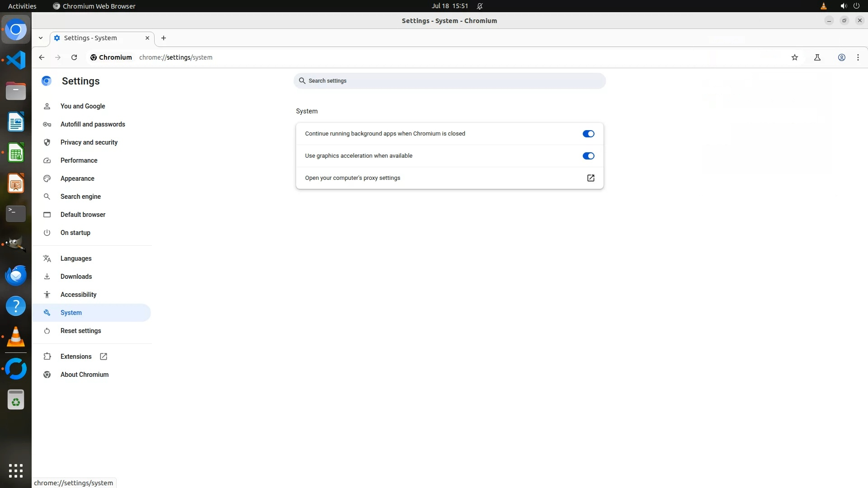Image resolution: width=868 pixels, height=488 pixels.
Task: Close the Settings - System tab
Action: pyautogui.click(x=147, y=38)
